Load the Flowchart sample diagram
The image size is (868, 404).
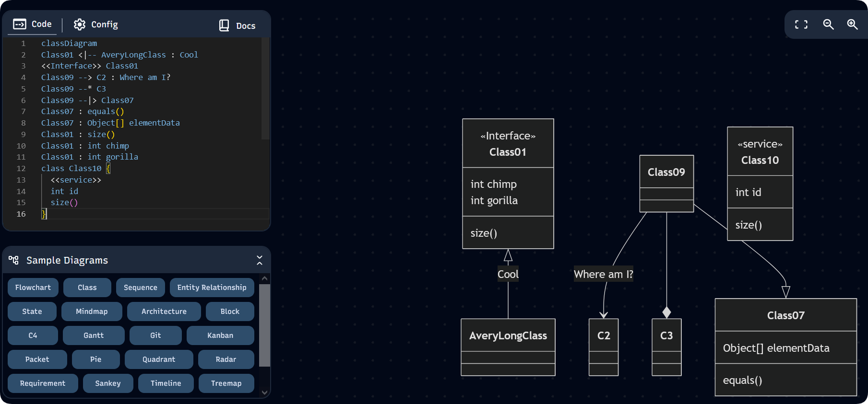coord(33,288)
